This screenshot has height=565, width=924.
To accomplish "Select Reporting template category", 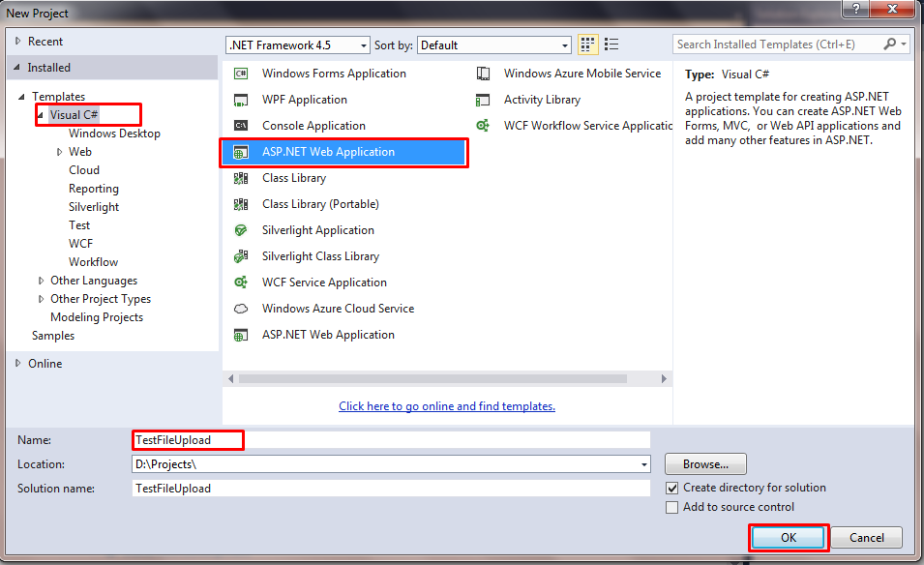I will (94, 189).
